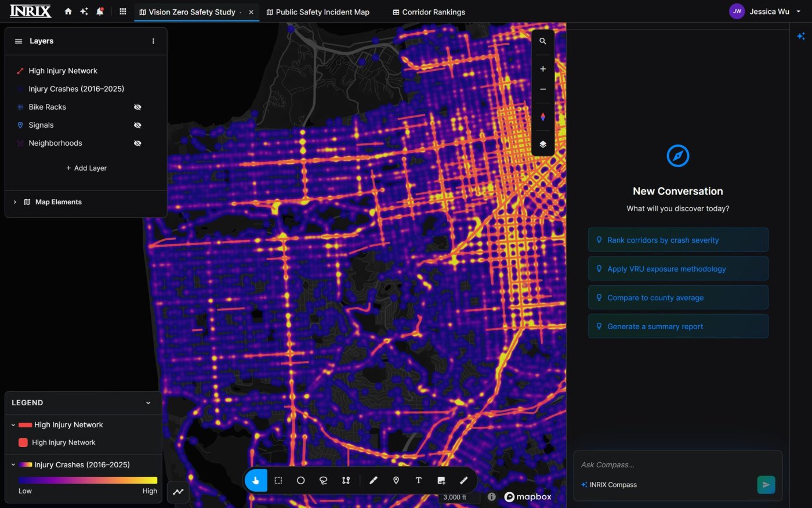The image size is (812, 508).
Task: Collapse High Injury Network legend group
Action: pos(13,425)
